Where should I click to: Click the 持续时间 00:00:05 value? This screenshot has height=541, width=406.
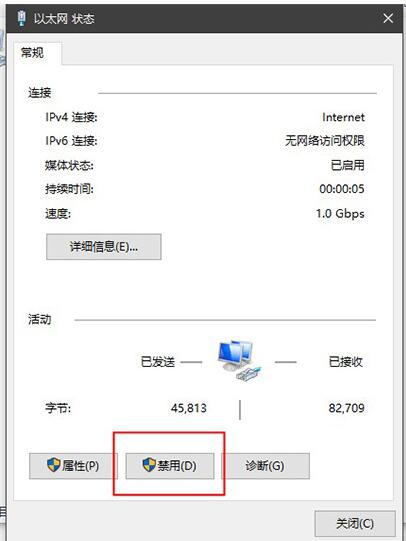[x=341, y=189]
